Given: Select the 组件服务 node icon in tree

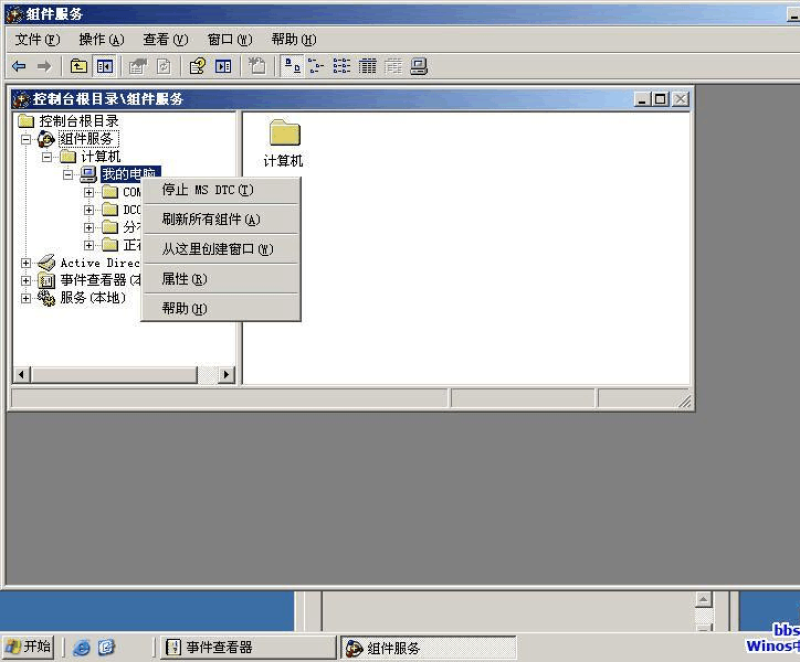Looking at the screenshot, I should [x=46, y=139].
